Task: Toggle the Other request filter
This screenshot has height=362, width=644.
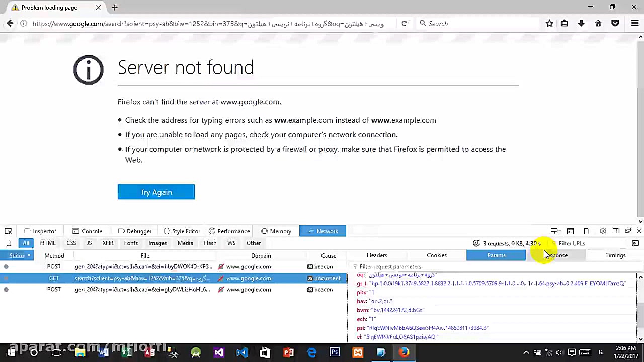Action: click(x=254, y=243)
